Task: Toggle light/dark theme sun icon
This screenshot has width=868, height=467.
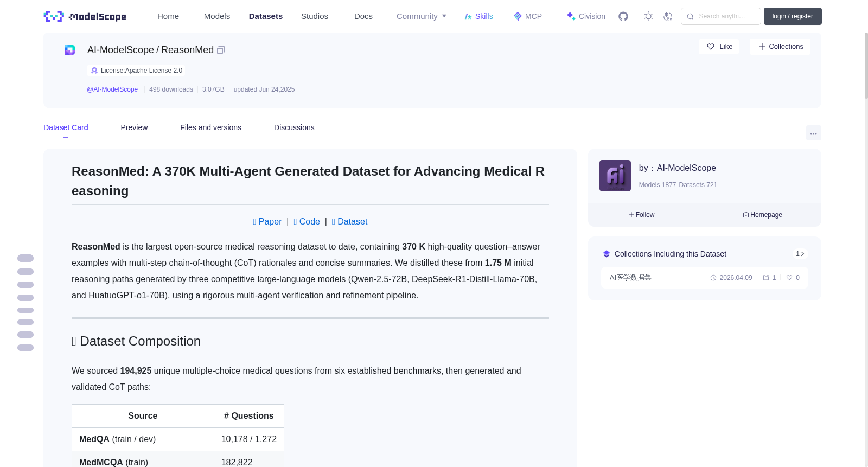Action: 648,16
